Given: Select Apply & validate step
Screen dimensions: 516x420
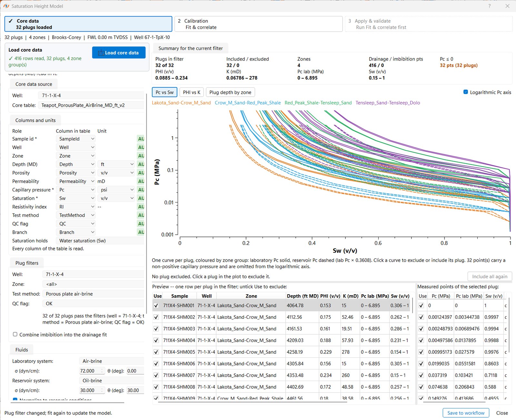Looking at the screenshot, I should pos(429,24).
